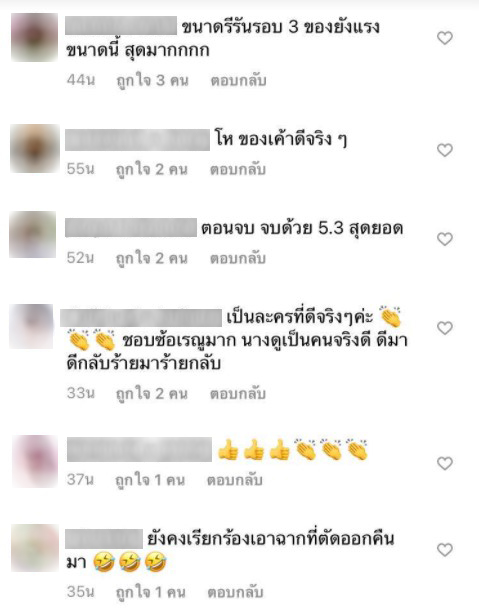The height and width of the screenshot is (615, 479).
Task: Open avatar beside the 5.3 สุดยอด comment
Action: pos(33,235)
